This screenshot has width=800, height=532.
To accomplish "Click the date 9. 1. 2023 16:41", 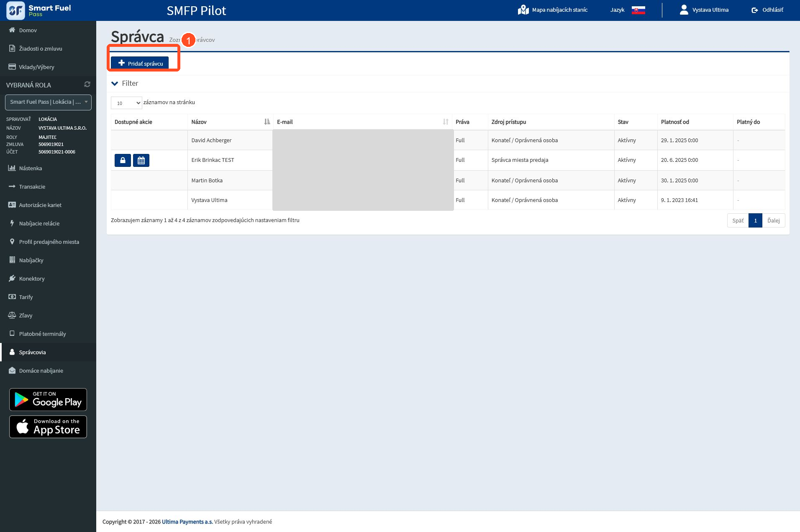I will [679, 200].
